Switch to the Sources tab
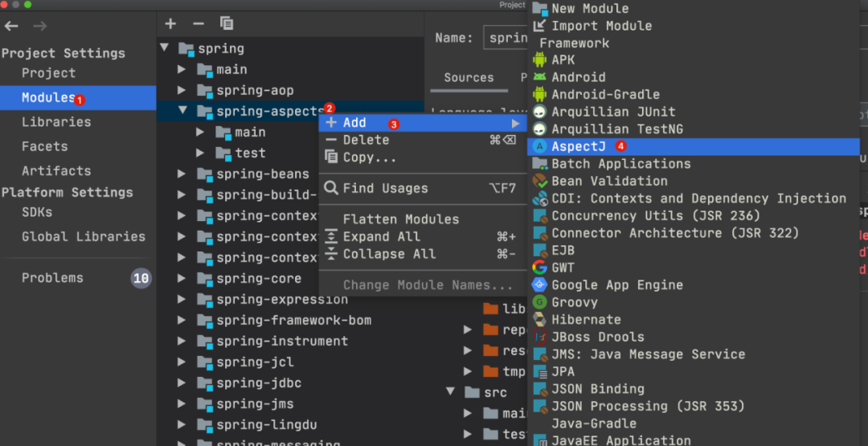This screenshot has width=868, height=446. 469,78
